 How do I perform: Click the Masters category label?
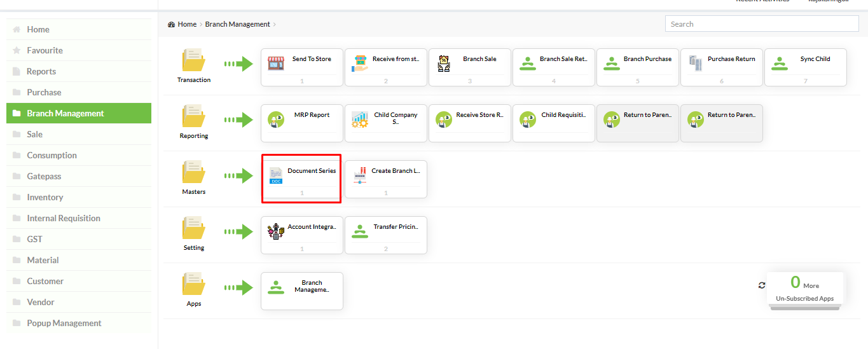coord(194,192)
